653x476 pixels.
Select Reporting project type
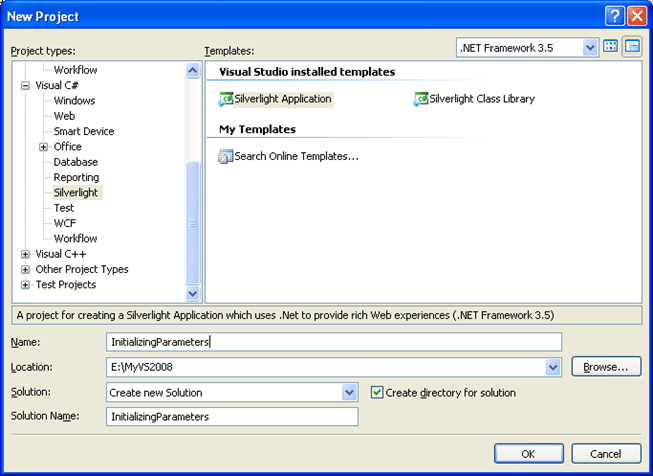(76, 177)
